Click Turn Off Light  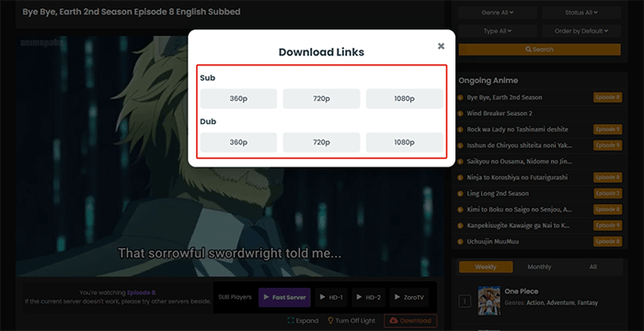351,321
